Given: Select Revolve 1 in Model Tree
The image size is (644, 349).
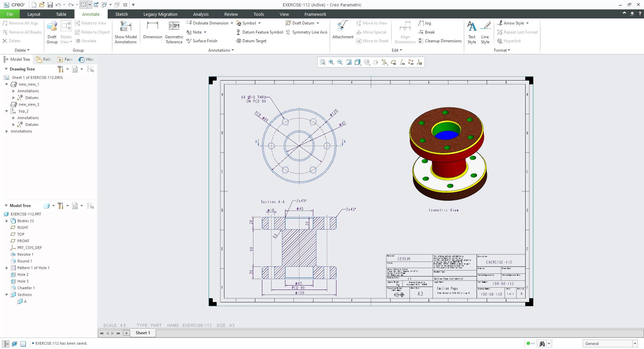Looking at the screenshot, I should 22,254.
